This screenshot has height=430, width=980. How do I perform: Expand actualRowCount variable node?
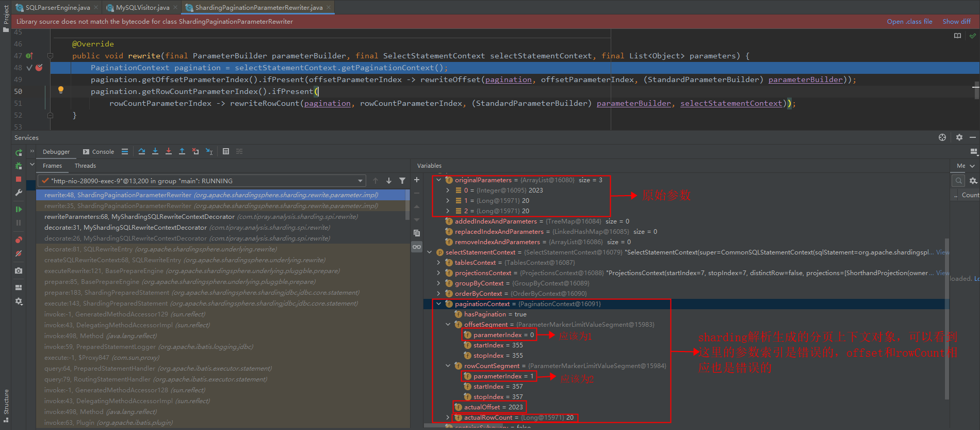point(448,418)
